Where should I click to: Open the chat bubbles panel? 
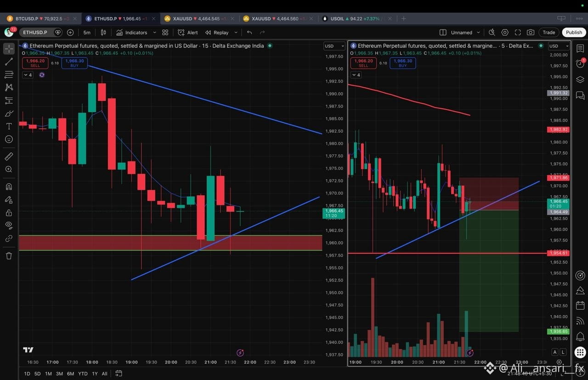580,95
